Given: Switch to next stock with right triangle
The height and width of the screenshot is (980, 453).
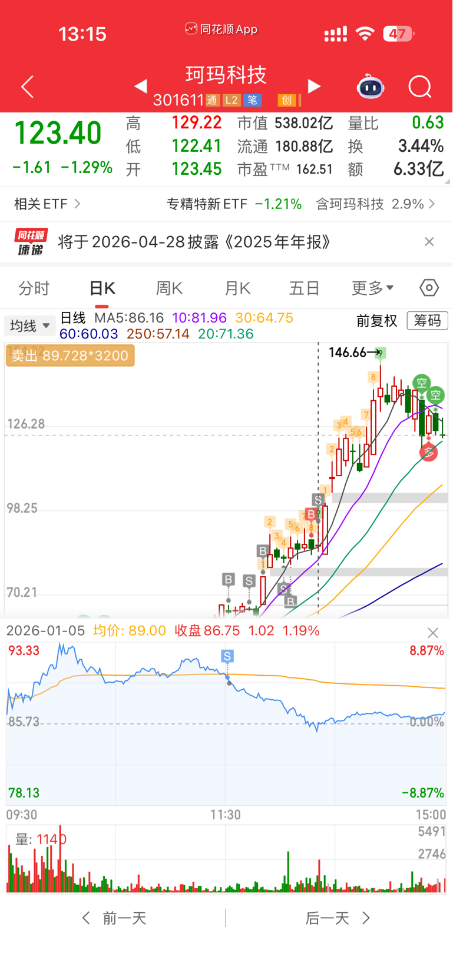Looking at the screenshot, I should click(x=315, y=87).
